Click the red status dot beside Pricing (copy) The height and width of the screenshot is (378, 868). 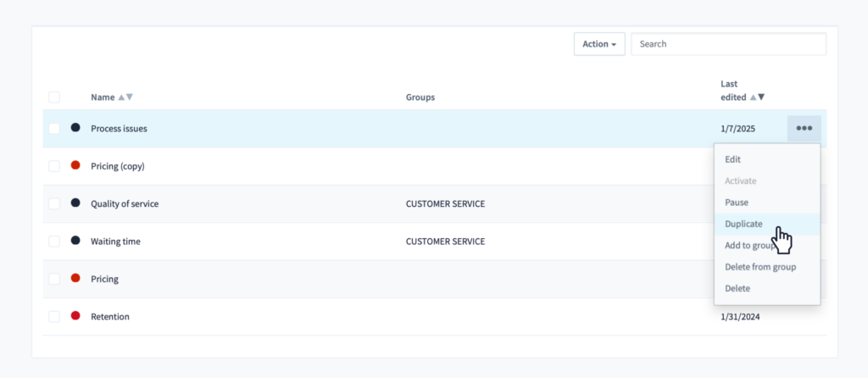(75, 165)
